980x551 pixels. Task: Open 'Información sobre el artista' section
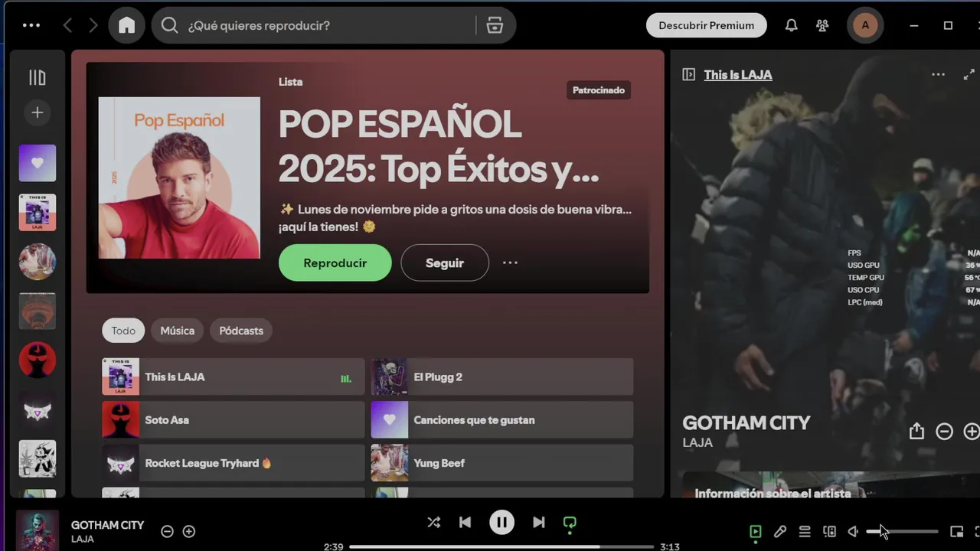click(x=773, y=494)
